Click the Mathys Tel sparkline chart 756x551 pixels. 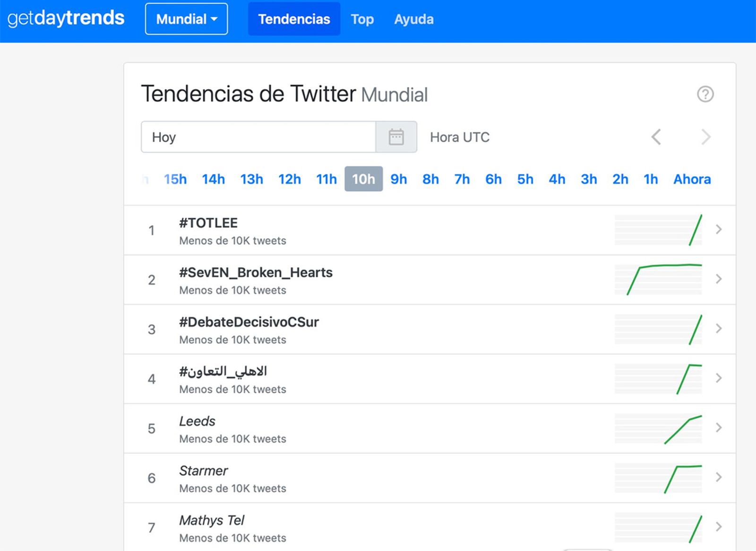[x=658, y=528]
